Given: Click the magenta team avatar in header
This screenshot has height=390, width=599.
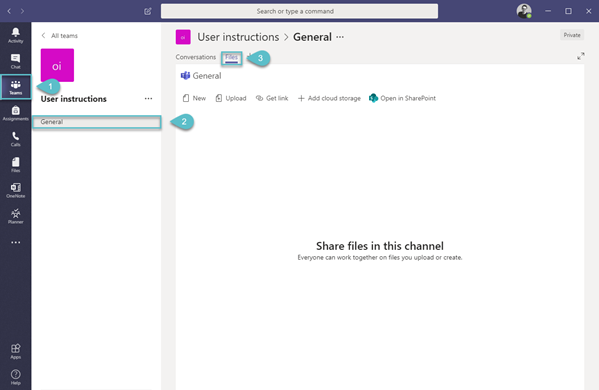Looking at the screenshot, I should 183,37.
